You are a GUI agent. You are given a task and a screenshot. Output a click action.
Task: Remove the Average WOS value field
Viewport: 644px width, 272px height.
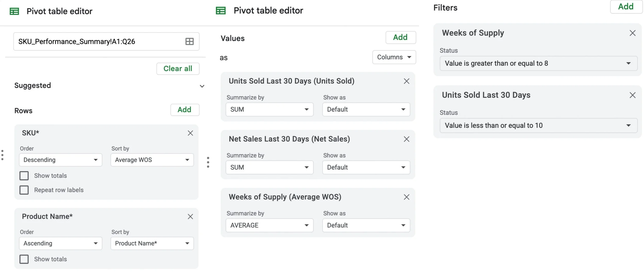click(x=406, y=197)
